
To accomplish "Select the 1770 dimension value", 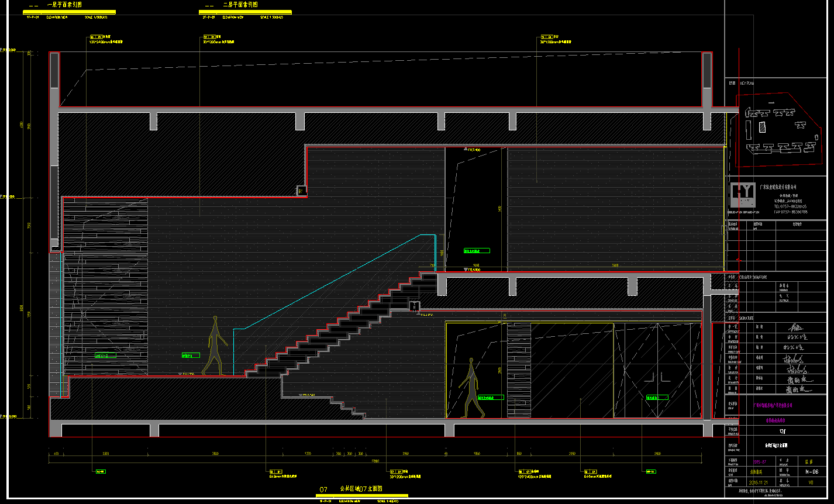I will [308, 453].
